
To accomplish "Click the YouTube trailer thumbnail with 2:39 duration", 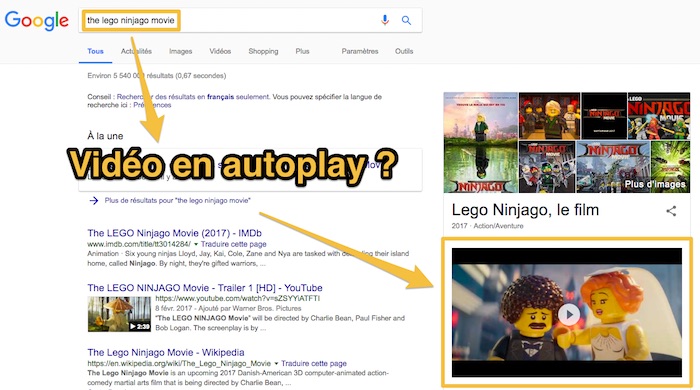I will click(119, 314).
